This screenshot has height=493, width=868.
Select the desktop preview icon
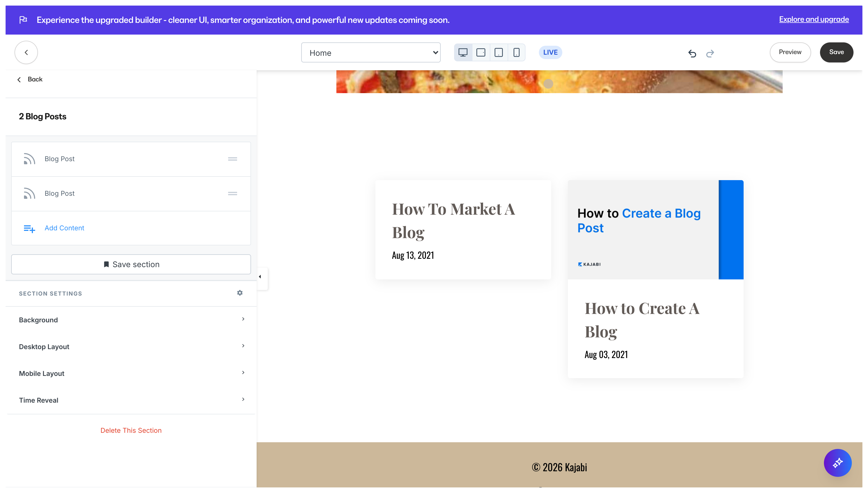463,52
